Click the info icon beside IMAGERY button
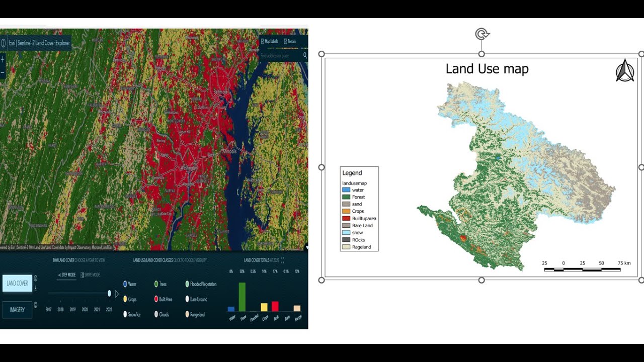644x362 pixels. coord(35,305)
